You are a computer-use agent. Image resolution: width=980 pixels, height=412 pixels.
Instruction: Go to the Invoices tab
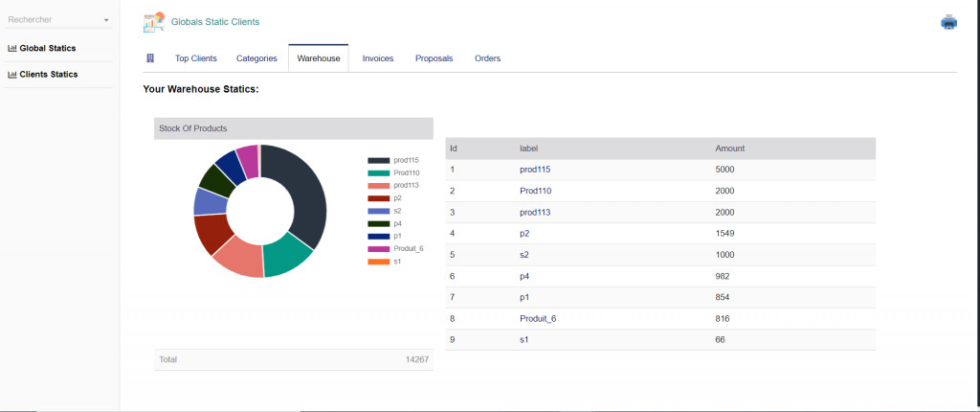click(378, 58)
